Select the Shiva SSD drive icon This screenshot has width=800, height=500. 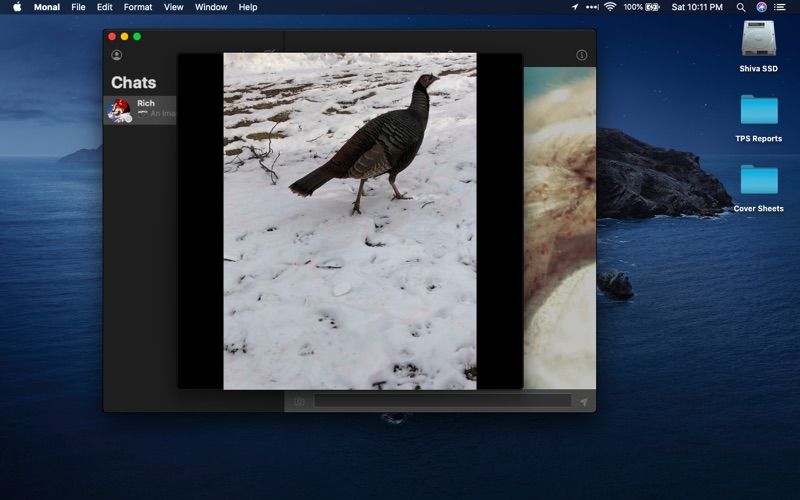click(758, 46)
